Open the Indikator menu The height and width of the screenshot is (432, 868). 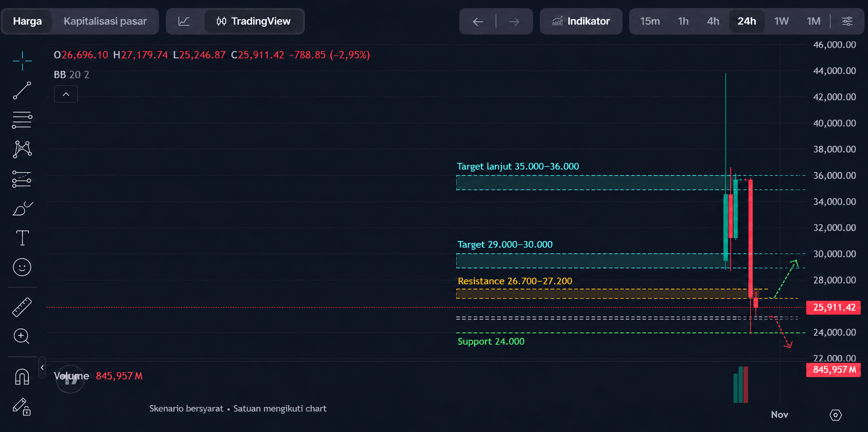click(581, 21)
